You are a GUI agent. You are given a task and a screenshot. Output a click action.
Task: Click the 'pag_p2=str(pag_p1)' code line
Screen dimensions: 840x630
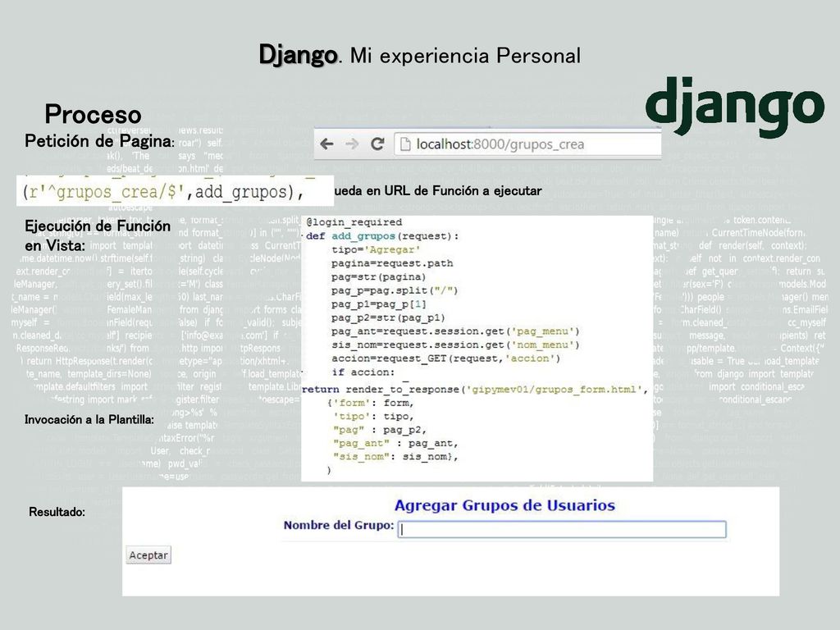388,317
